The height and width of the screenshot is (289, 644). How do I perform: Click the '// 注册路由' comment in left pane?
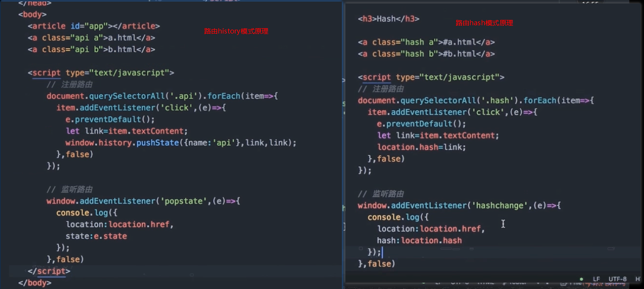click(69, 85)
